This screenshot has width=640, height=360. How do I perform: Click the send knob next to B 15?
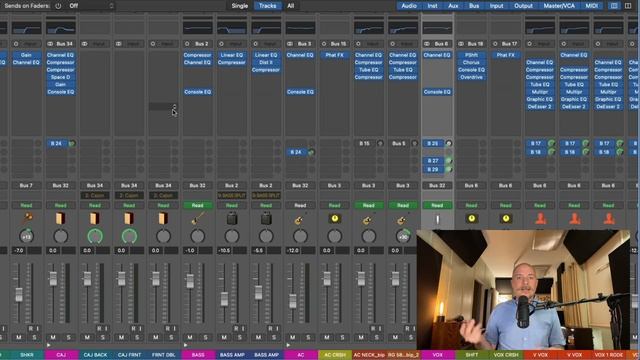coord(380,143)
